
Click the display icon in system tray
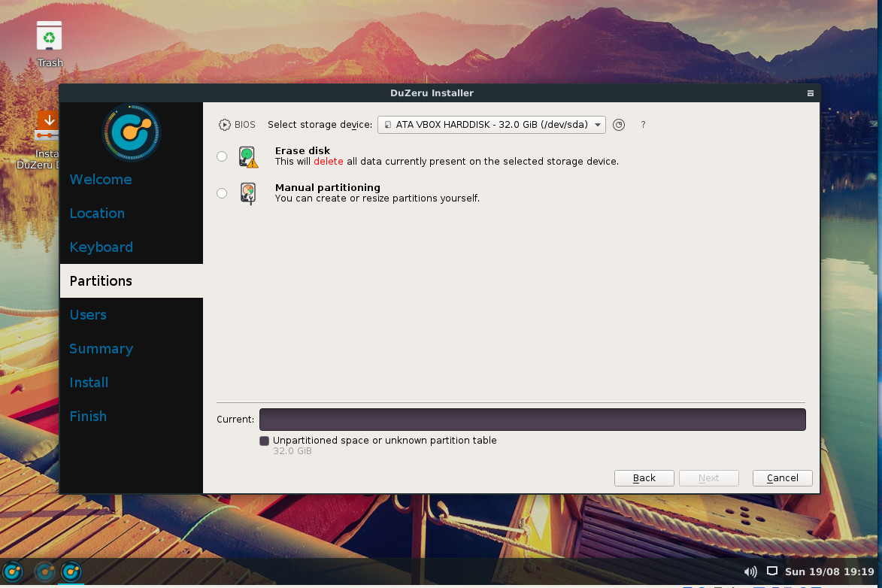772,571
